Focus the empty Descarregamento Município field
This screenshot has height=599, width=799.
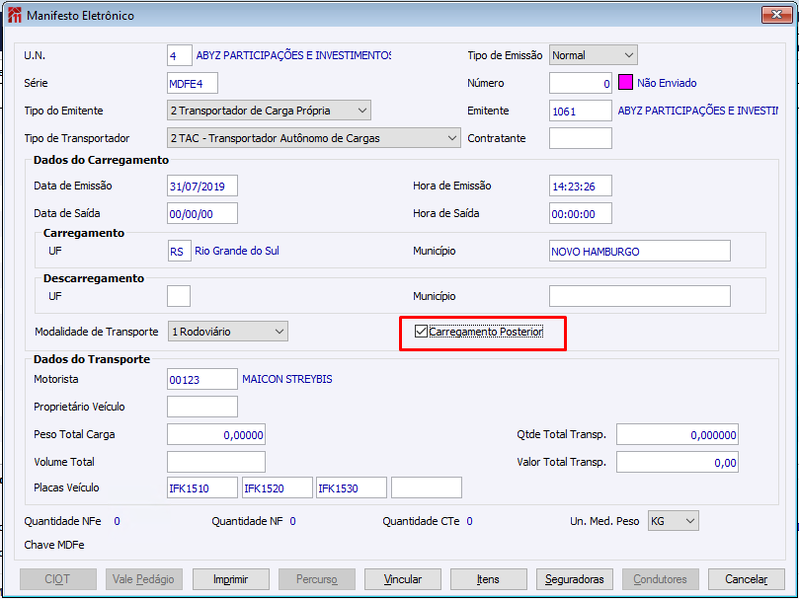[x=640, y=296]
